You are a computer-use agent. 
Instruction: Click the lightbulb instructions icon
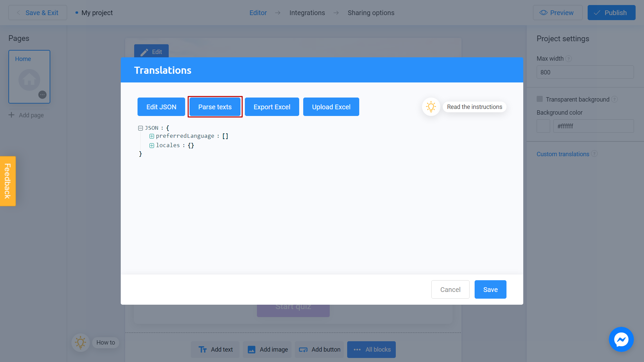click(431, 107)
